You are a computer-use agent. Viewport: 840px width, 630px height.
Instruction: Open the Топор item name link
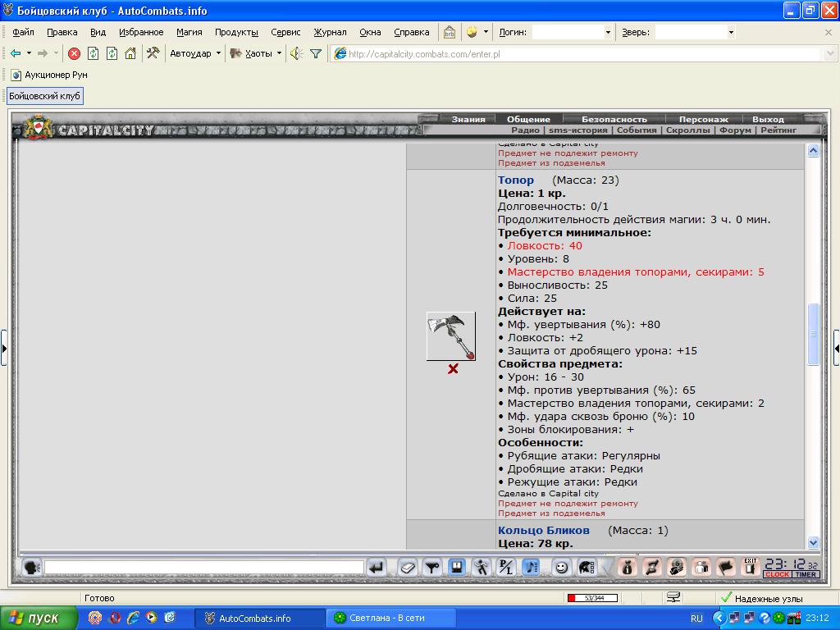(x=516, y=180)
